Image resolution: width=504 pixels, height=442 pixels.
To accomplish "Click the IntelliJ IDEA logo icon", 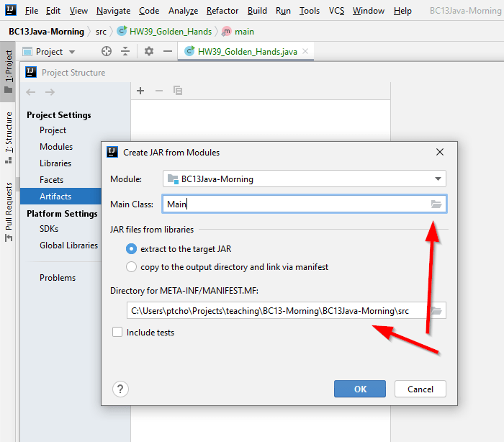I will point(11,10).
